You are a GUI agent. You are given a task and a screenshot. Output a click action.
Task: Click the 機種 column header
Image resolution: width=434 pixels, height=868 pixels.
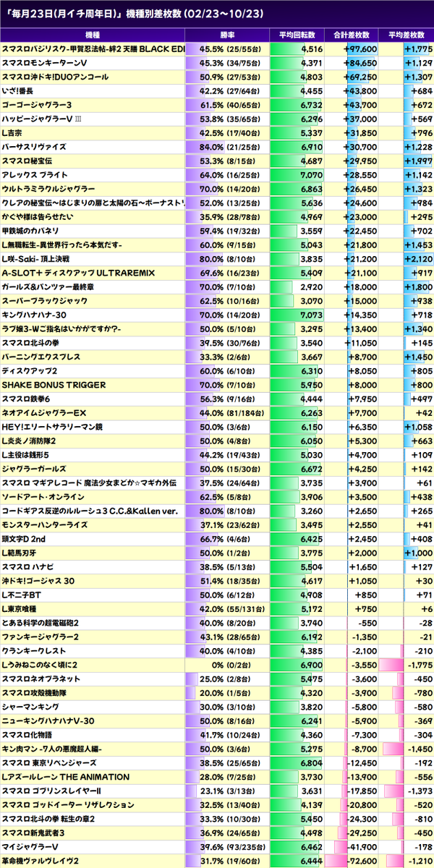(x=93, y=35)
